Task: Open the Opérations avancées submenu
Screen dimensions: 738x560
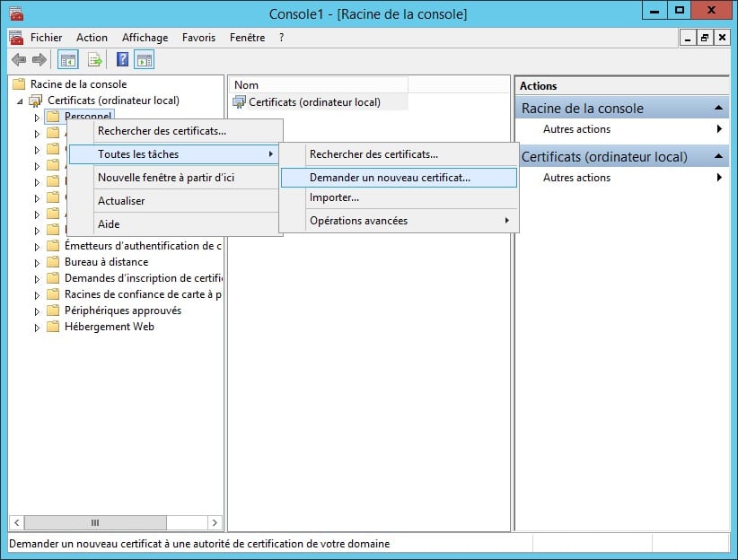Action: click(x=358, y=221)
